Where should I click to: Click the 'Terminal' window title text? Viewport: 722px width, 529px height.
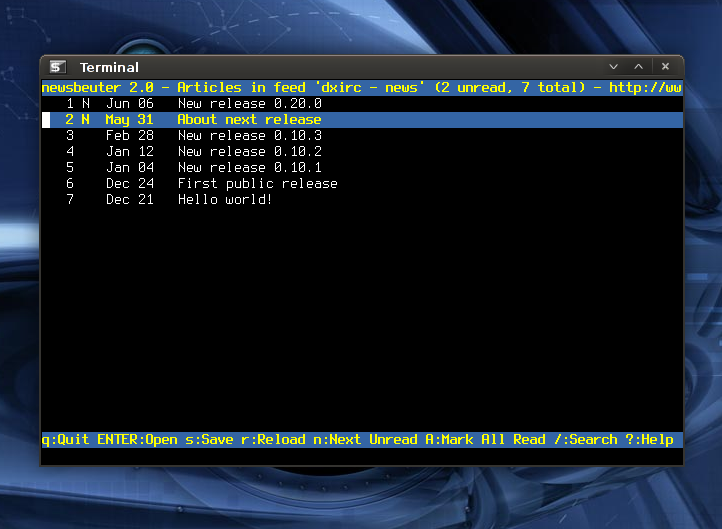pyautogui.click(x=109, y=67)
